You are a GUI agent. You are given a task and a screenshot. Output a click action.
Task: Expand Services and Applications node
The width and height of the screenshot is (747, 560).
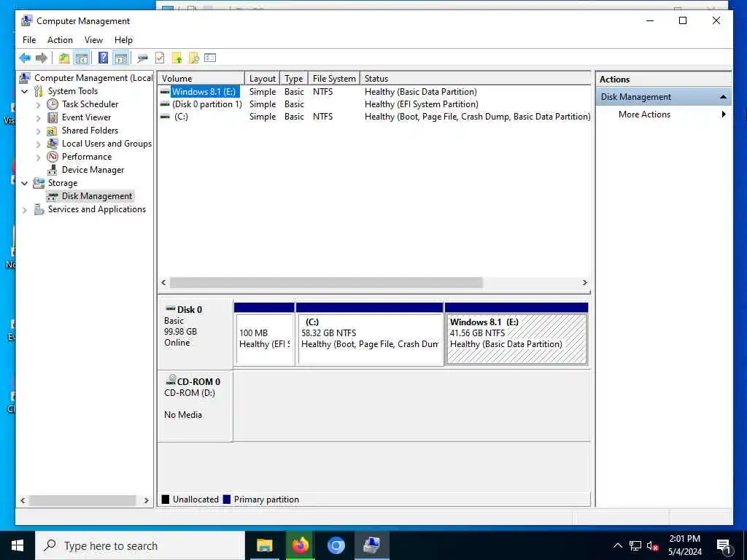[24, 209]
